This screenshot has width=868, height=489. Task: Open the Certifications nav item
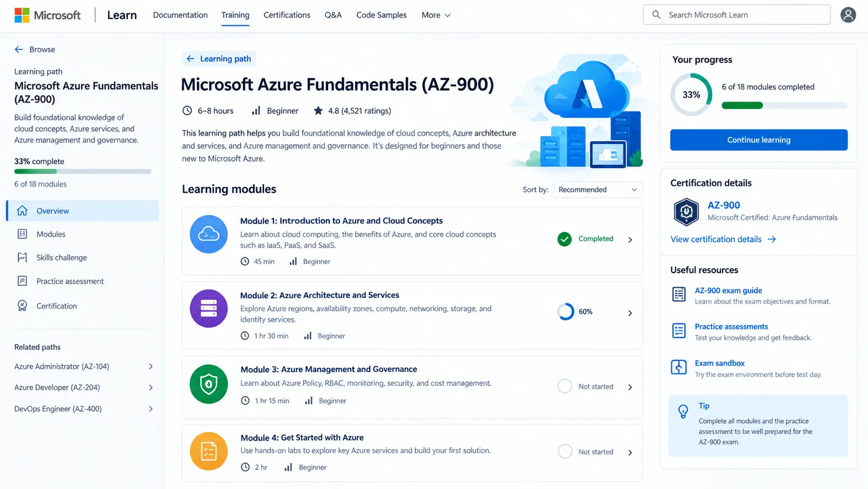point(287,15)
